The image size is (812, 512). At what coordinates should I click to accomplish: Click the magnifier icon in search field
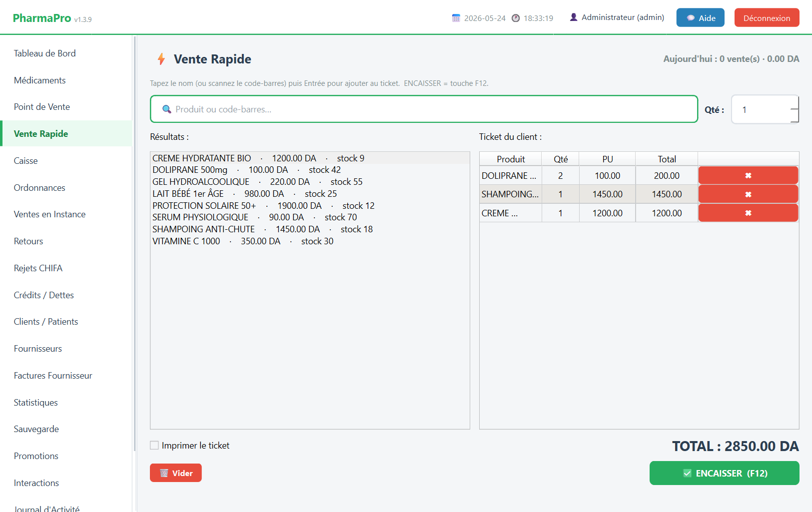167,109
